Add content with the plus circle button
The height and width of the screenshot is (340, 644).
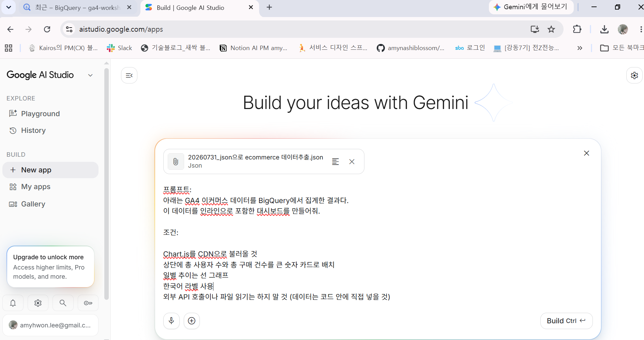pos(192,321)
